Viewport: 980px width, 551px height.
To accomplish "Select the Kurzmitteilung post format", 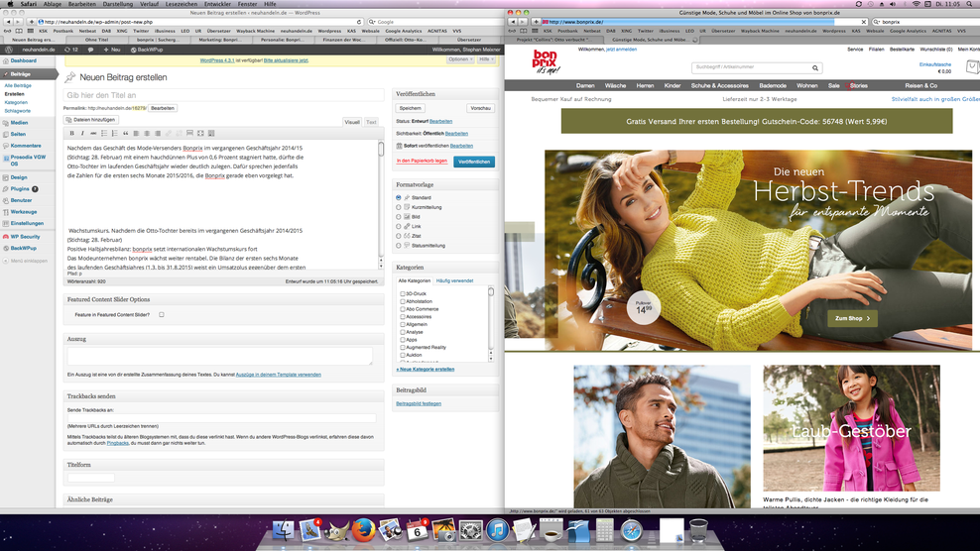I will coord(399,207).
